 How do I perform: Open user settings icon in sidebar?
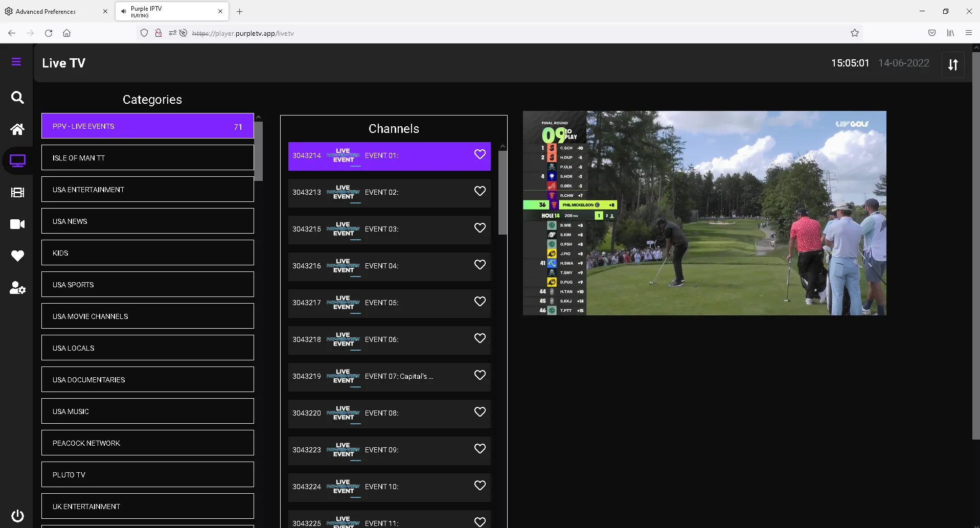click(x=17, y=288)
